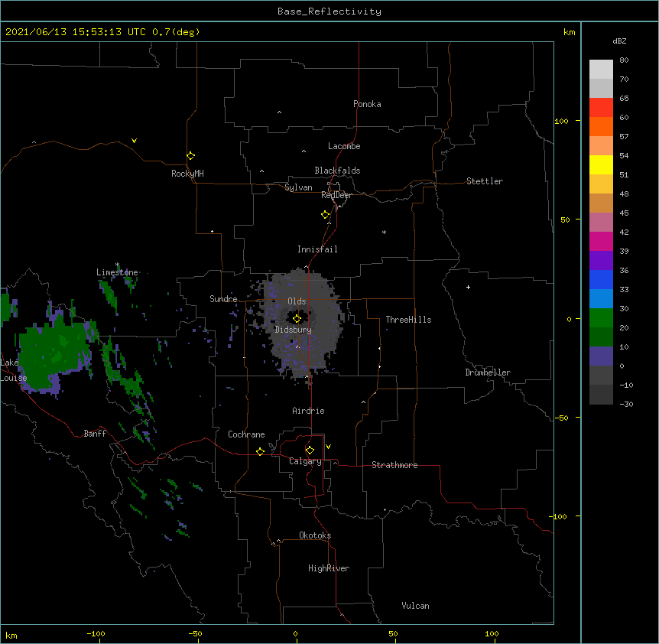Pick the mauve 42-45 dBZ legend swatch
659x644 pixels.
click(x=601, y=223)
